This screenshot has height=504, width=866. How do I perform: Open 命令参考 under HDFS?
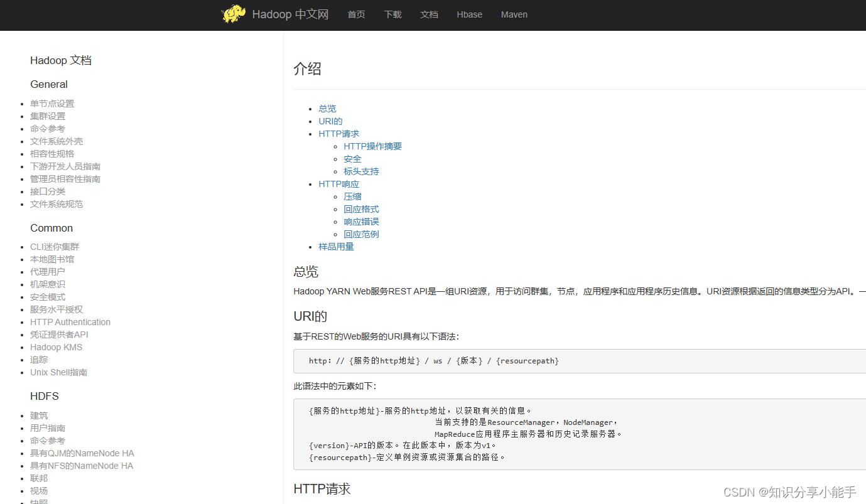click(48, 441)
